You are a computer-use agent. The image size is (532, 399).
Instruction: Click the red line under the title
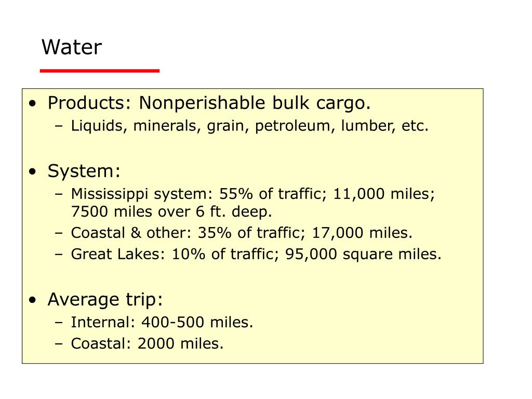pos(100,71)
